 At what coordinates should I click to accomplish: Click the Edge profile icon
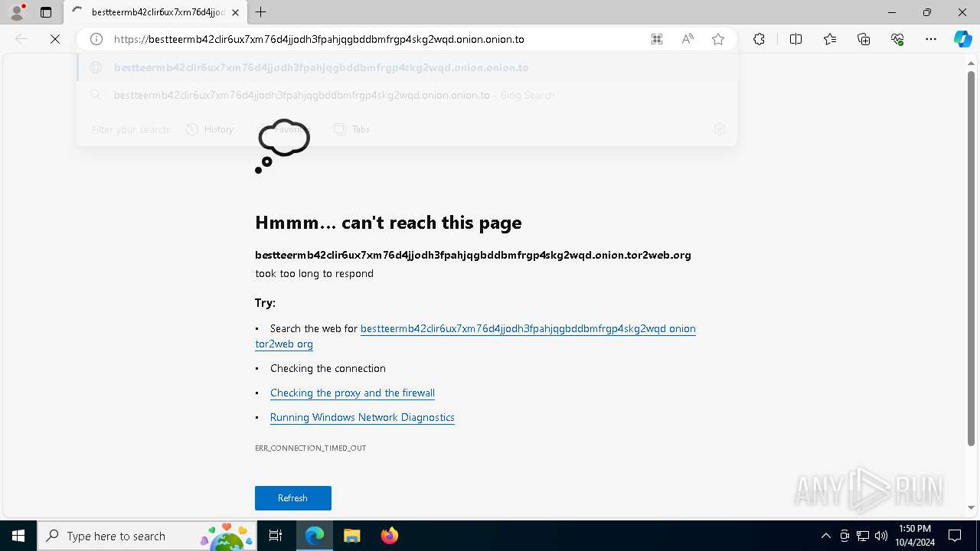pyautogui.click(x=16, y=12)
